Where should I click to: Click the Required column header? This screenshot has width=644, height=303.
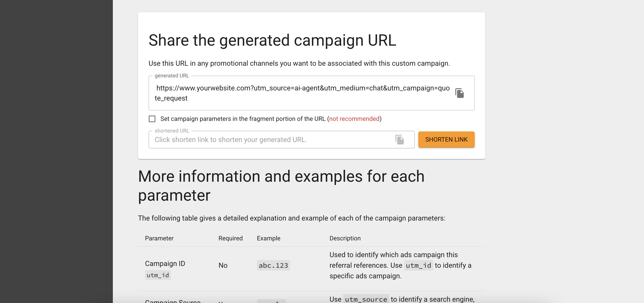pos(230,238)
